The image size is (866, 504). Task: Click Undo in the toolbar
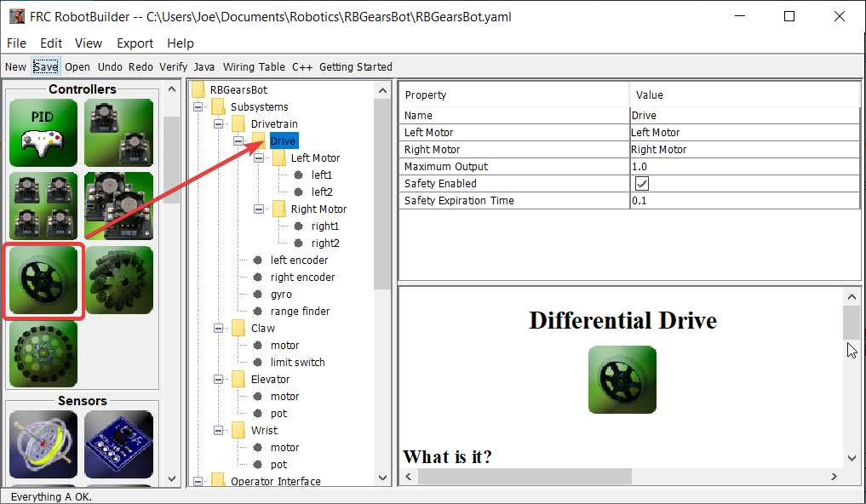tap(110, 66)
